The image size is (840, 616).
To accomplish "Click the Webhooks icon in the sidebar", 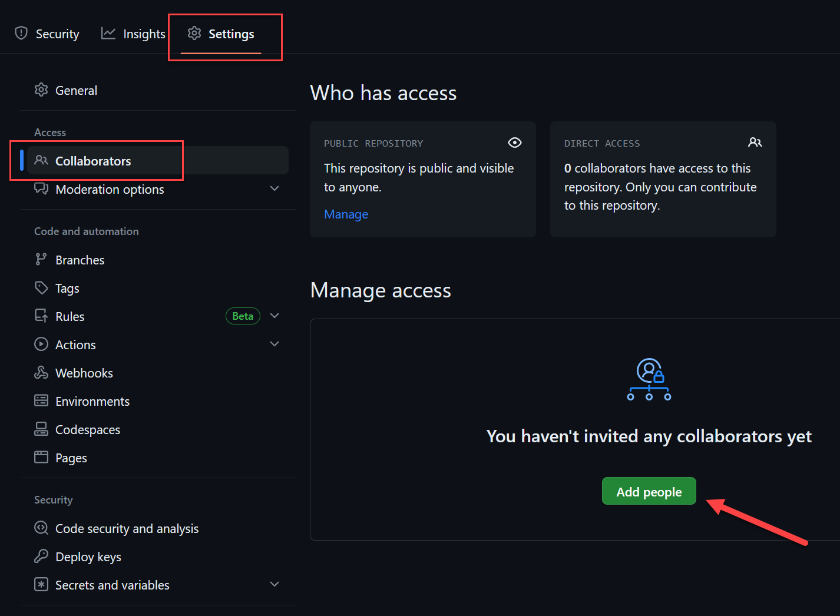I will [x=41, y=372].
